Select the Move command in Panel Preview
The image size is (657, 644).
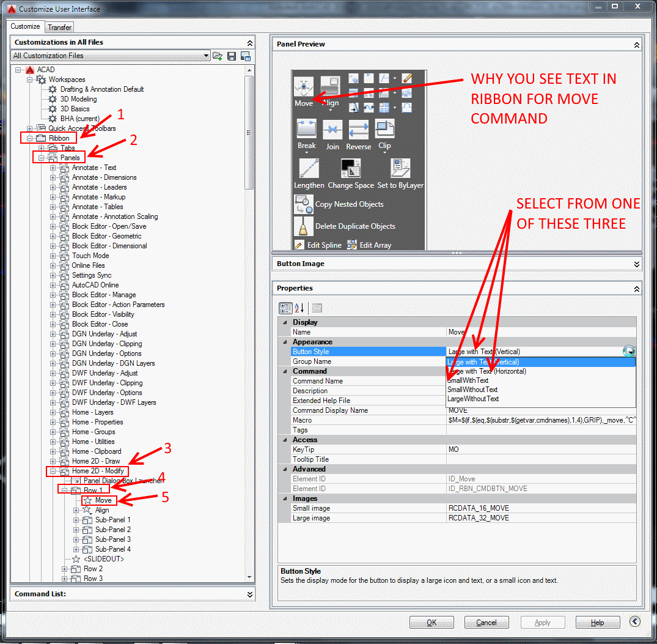[x=304, y=86]
